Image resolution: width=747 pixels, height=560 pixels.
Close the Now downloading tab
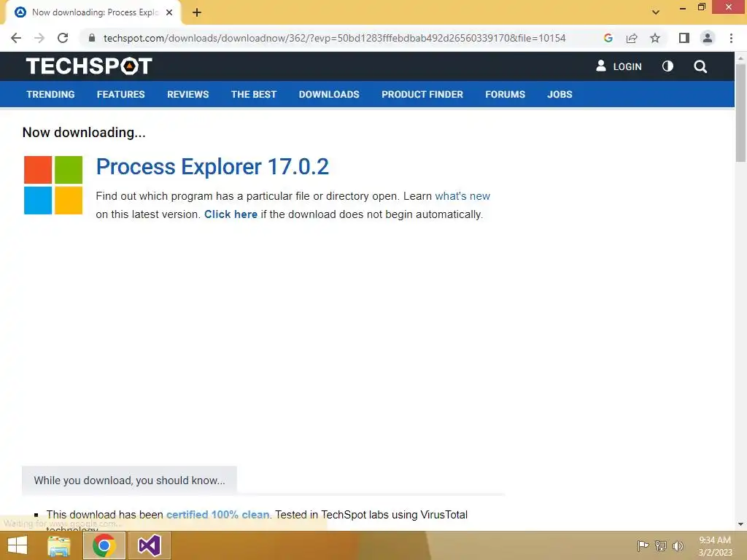(169, 13)
